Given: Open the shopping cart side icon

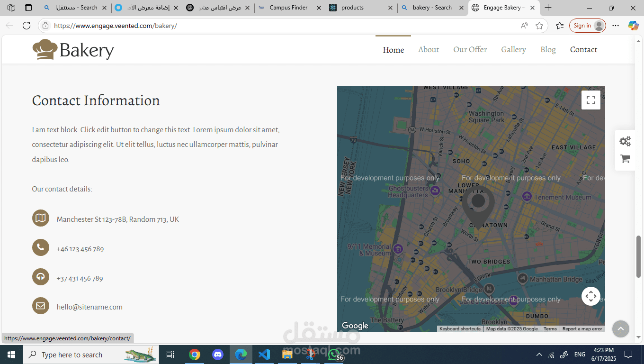Looking at the screenshot, I should click(625, 159).
